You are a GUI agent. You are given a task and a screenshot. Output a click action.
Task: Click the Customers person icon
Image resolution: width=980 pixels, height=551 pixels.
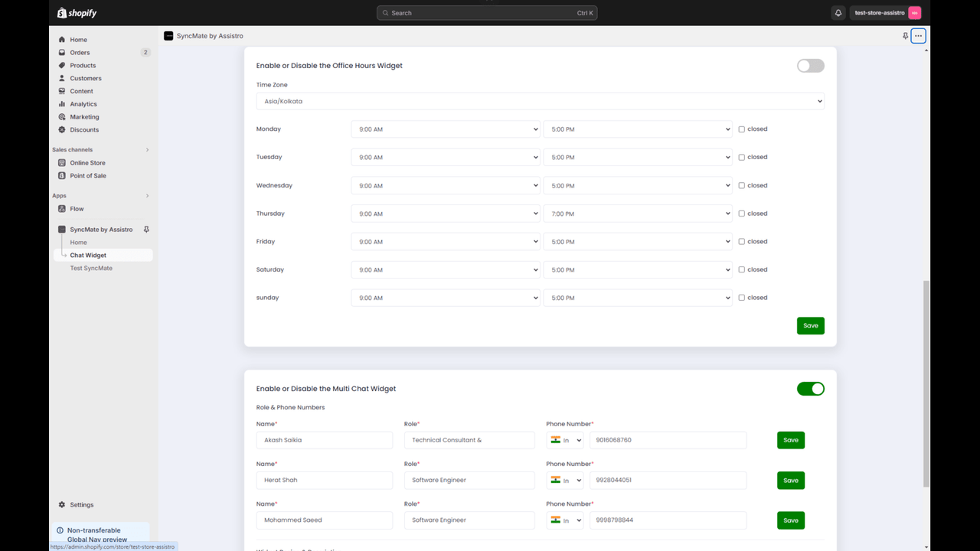[62, 78]
